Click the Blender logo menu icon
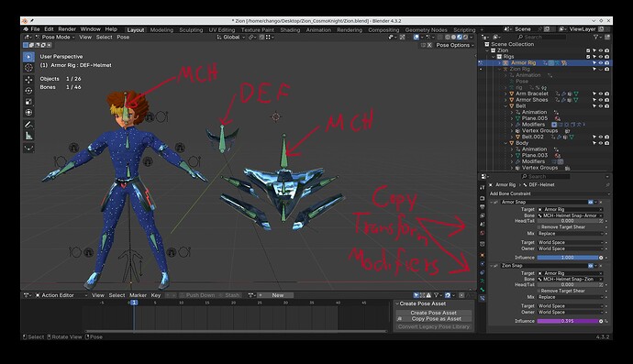633x364 pixels. click(x=26, y=29)
